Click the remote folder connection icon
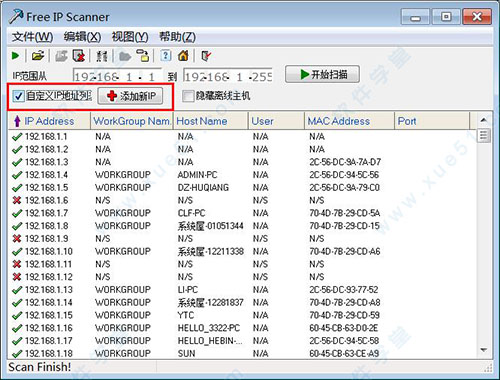Image resolution: width=500 pixels, height=380 pixels. (143, 56)
